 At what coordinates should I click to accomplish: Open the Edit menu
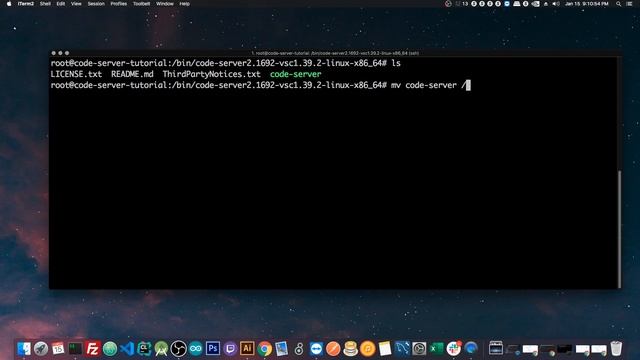tap(61, 4)
